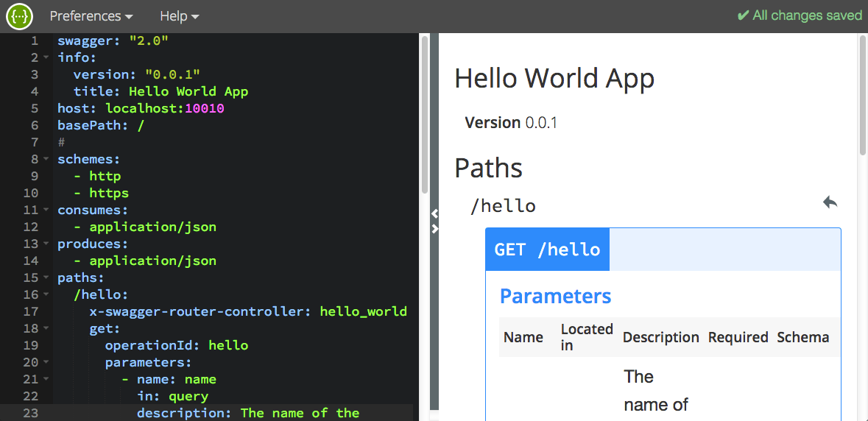Click the Parameters heading in the preview
Image resolution: width=868 pixels, height=421 pixels.
pyautogui.click(x=555, y=297)
